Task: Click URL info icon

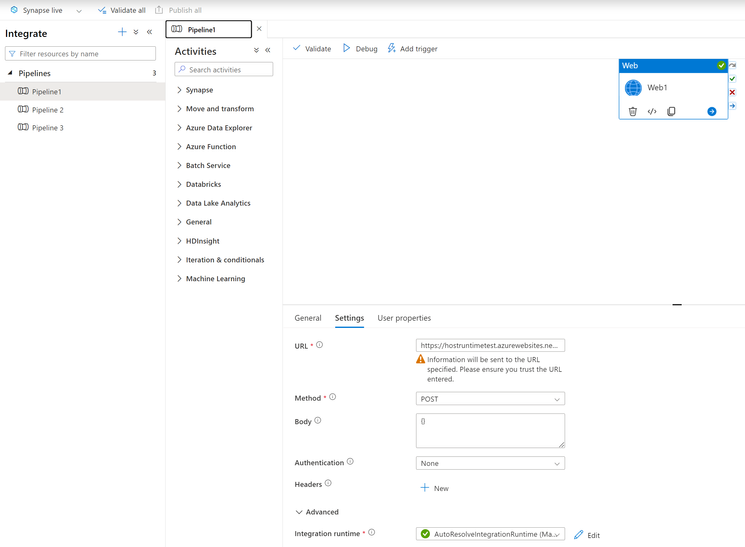Action: coord(319,345)
